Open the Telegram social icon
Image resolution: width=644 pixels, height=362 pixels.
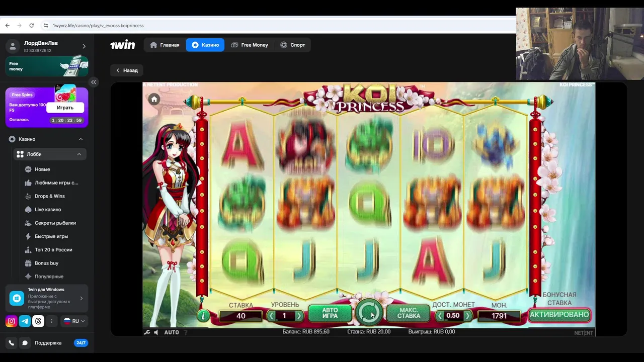pyautogui.click(x=25, y=321)
